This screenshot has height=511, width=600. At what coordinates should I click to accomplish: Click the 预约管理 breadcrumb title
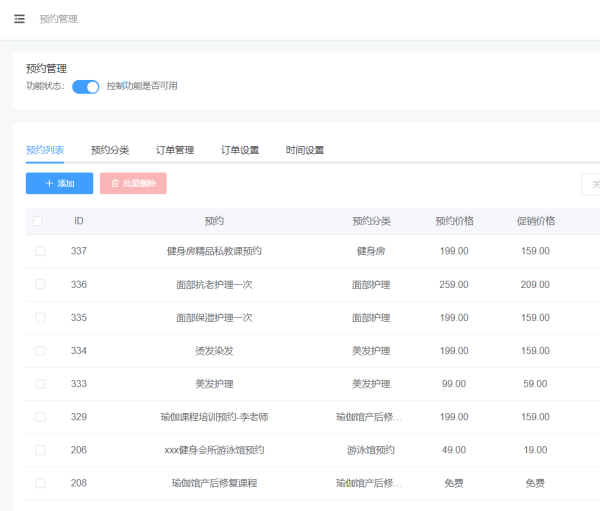click(x=58, y=19)
